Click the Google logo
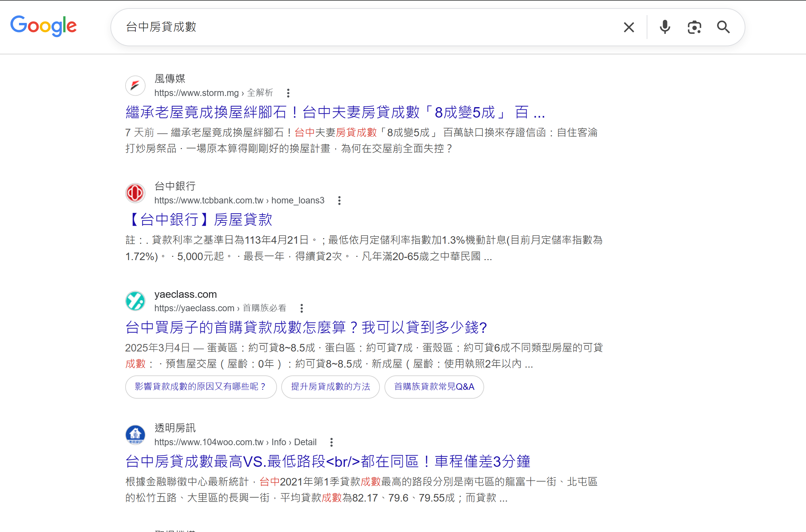Viewport: 806px width, 532px height. [x=44, y=26]
